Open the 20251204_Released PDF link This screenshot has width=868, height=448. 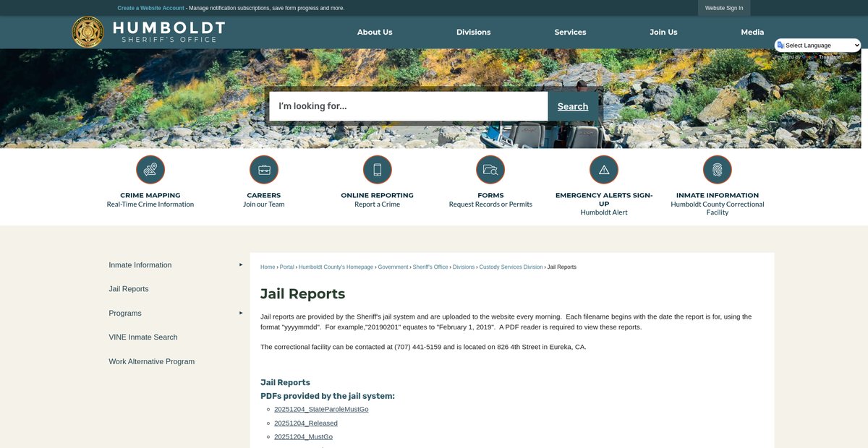pyautogui.click(x=306, y=423)
